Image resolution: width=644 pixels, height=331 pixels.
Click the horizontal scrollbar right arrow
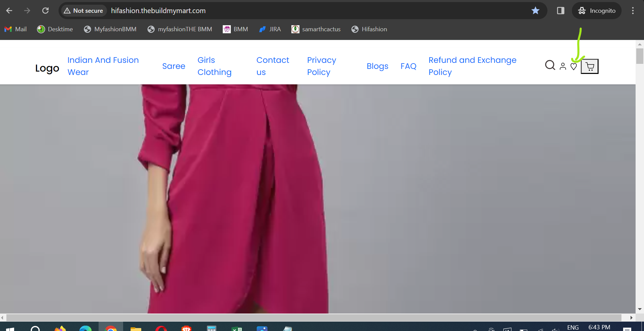click(632, 318)
